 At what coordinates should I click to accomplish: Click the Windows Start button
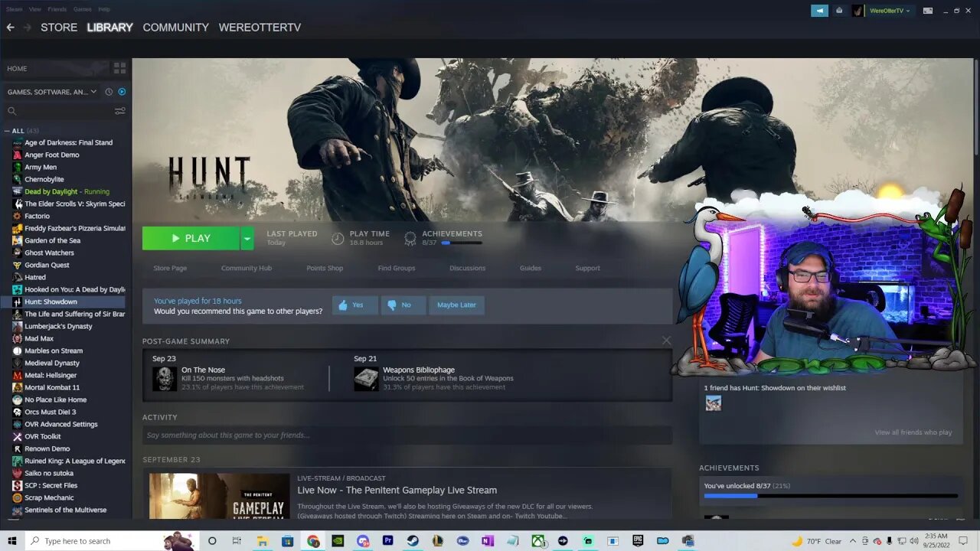(x=11, y=541)
